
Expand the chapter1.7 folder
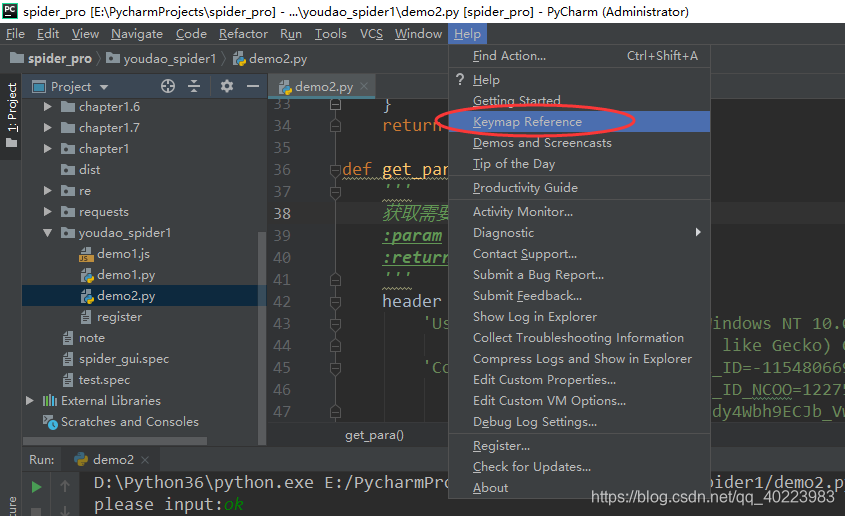(47, 128)
